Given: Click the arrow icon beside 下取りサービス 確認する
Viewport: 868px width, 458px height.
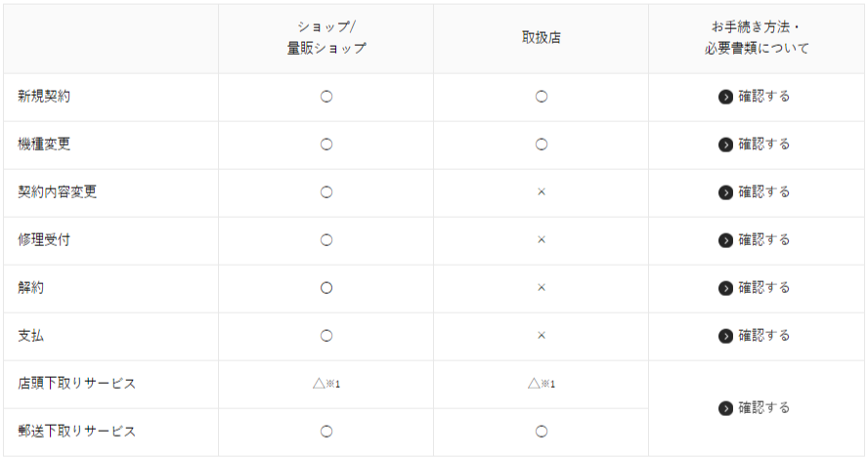Looking at the screenshot, I should click(725, 408).
